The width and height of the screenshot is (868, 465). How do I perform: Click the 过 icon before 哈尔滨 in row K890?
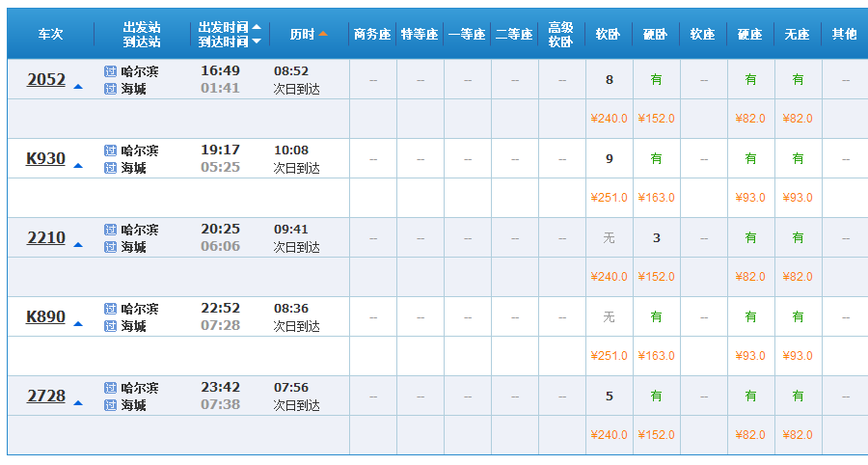point(110,309)
